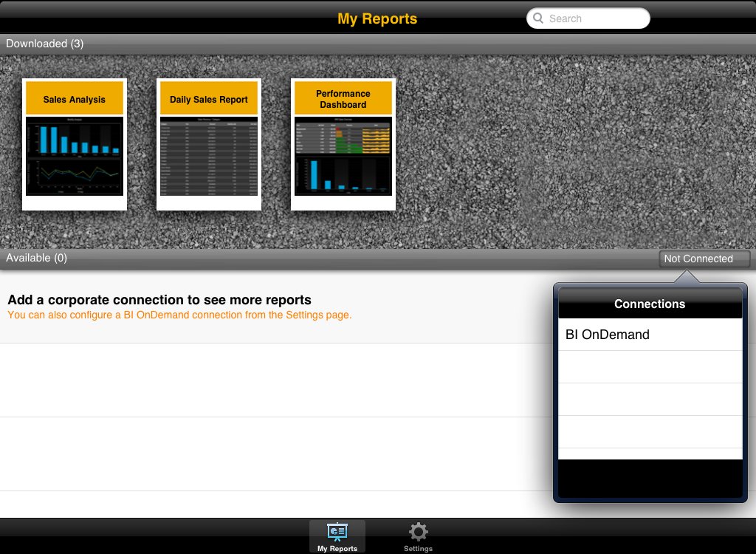Click the Downloaded (3) section header
Screen dimensions: 756x554
click(x=45, y=44)
